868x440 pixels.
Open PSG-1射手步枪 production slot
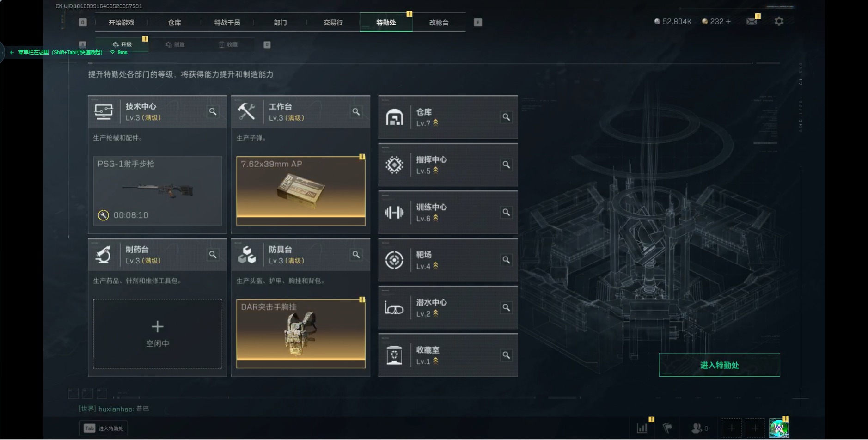(157, 190)
